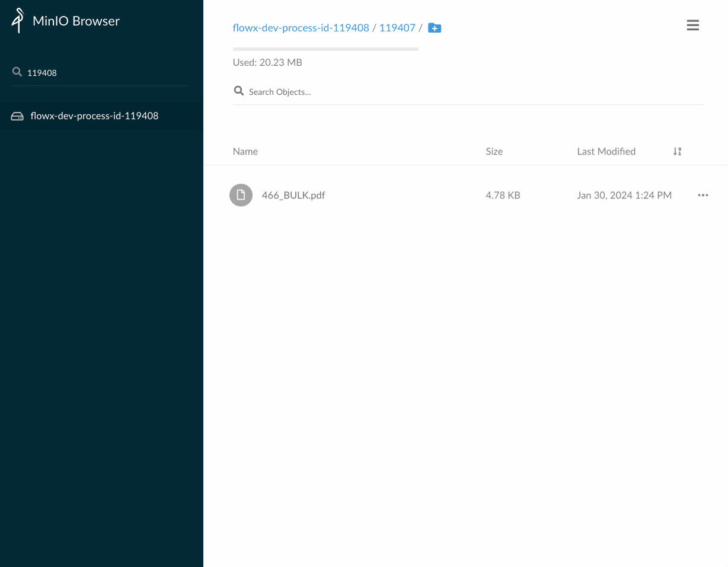
Task: Select the 466_BULK.pdf file name
Action: (293, 195)
